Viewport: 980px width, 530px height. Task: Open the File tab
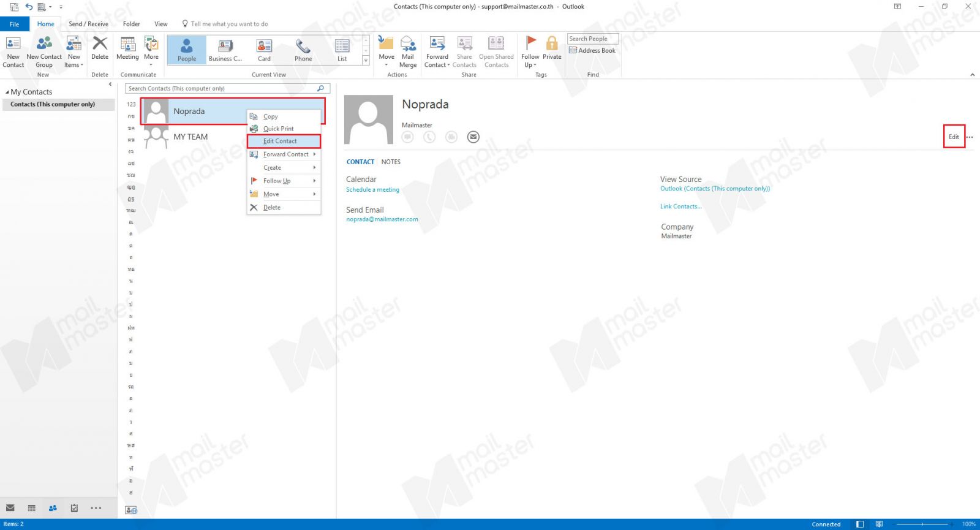click(15, 24)
